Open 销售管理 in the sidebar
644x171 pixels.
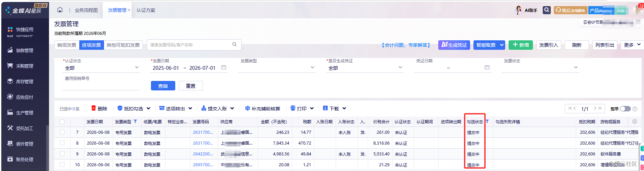[20, 50]
